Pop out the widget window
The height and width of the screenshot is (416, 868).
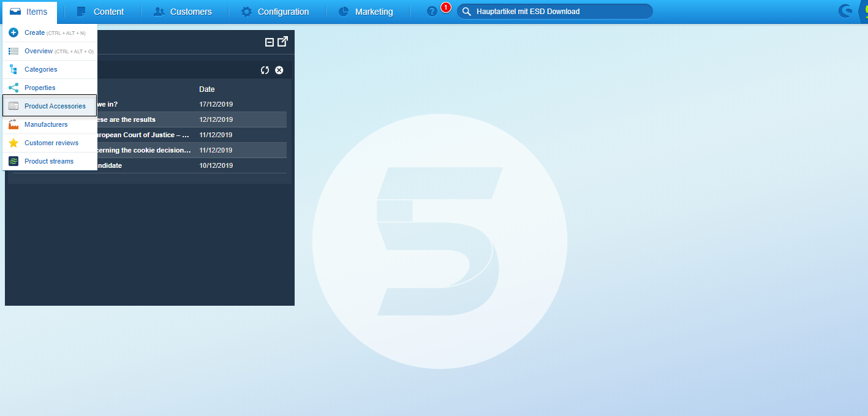pos(282,42)
